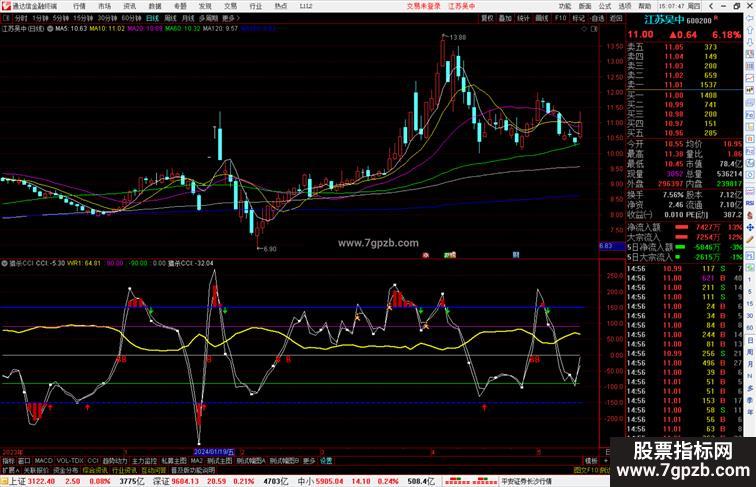Open the 关联报价 tab

[x=36, y=470]
